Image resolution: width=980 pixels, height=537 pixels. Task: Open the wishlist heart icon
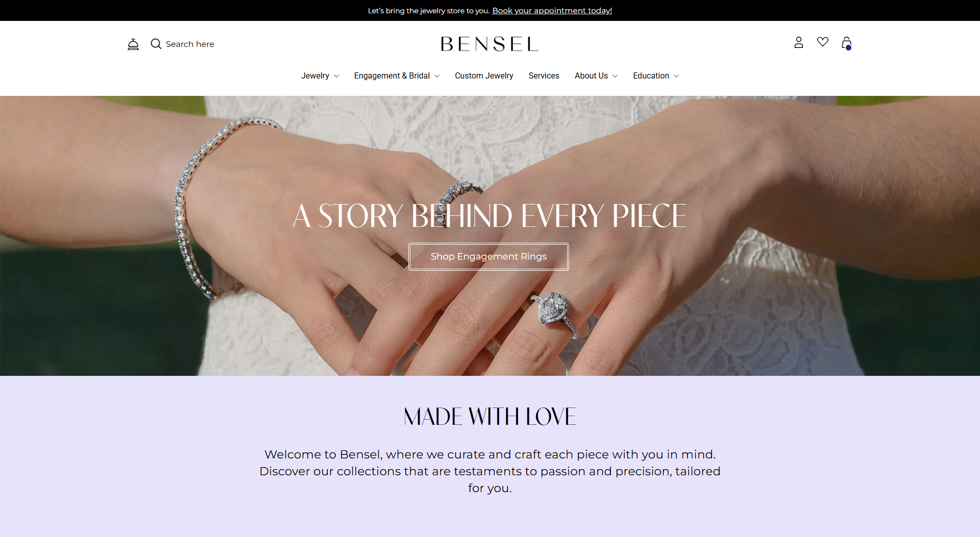pos(823,42)
